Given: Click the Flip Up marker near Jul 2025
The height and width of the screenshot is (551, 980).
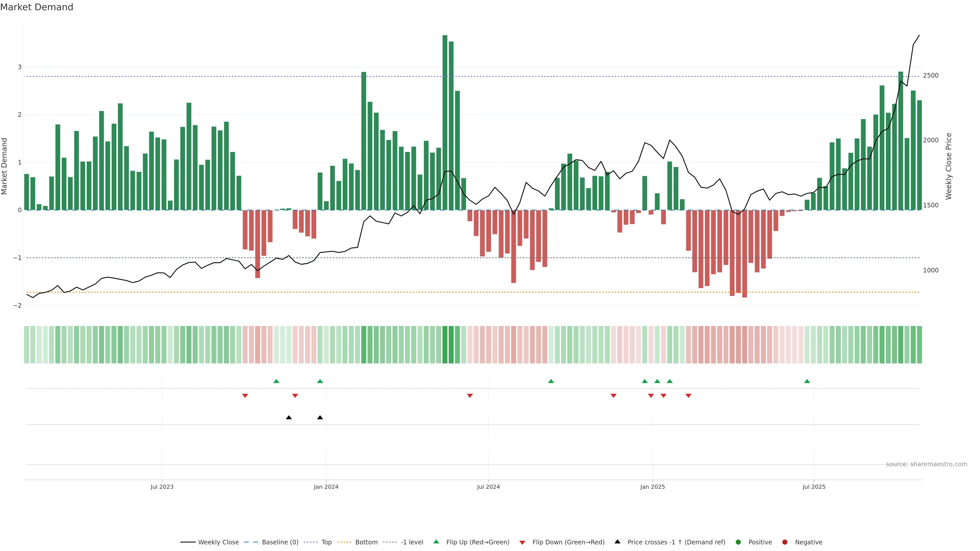Looking at the screenshot, I should tap(807, 381).
